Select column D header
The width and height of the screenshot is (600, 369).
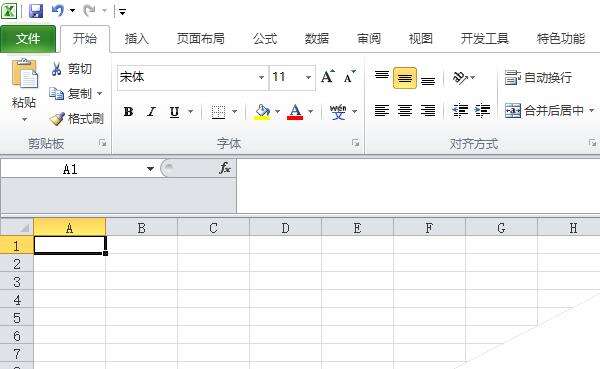285,228
